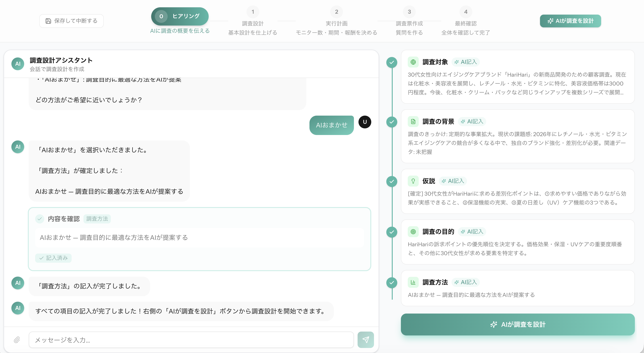Click the 調査対象 card description text
This screenshot has height=353, width=644.
tap(517, 83)
